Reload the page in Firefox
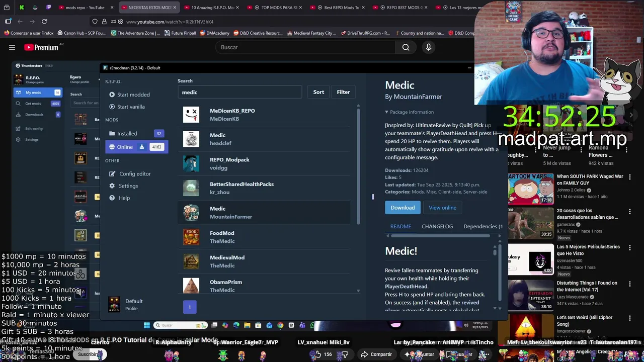 click(x=44, y=22)
